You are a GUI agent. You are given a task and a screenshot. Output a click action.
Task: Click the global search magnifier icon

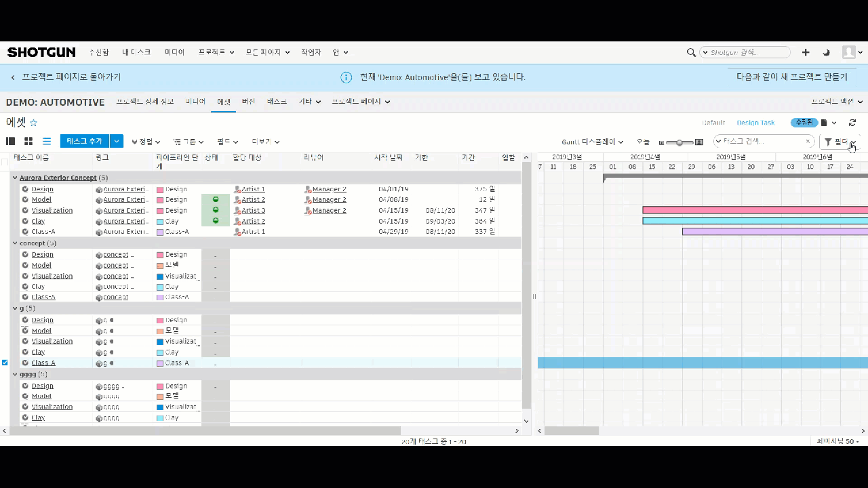pos(691,52)
